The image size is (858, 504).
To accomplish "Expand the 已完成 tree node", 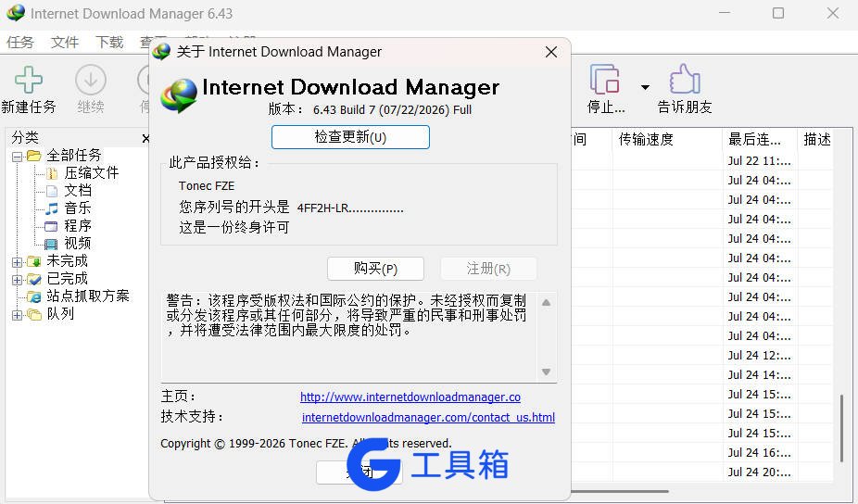I will 17,280.
